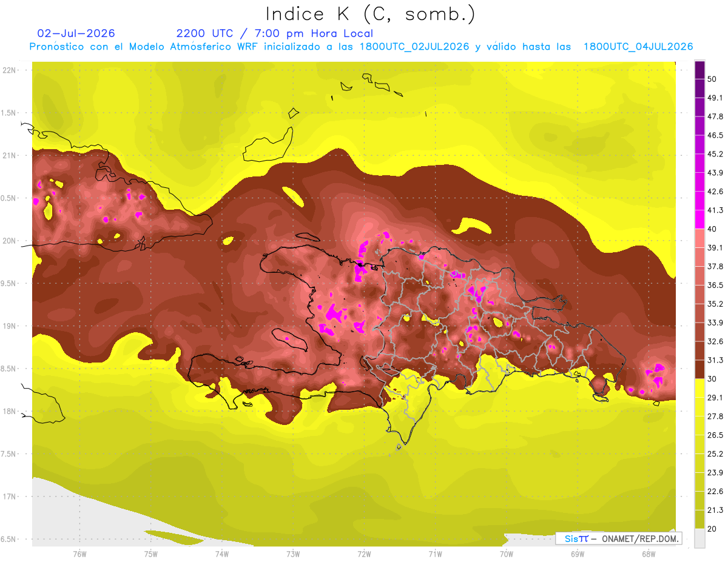Image resolution: width=728 pixels, height=562 pixels.
Task: Click colorbar value '41.3'
Action: [x=715, y=210]
